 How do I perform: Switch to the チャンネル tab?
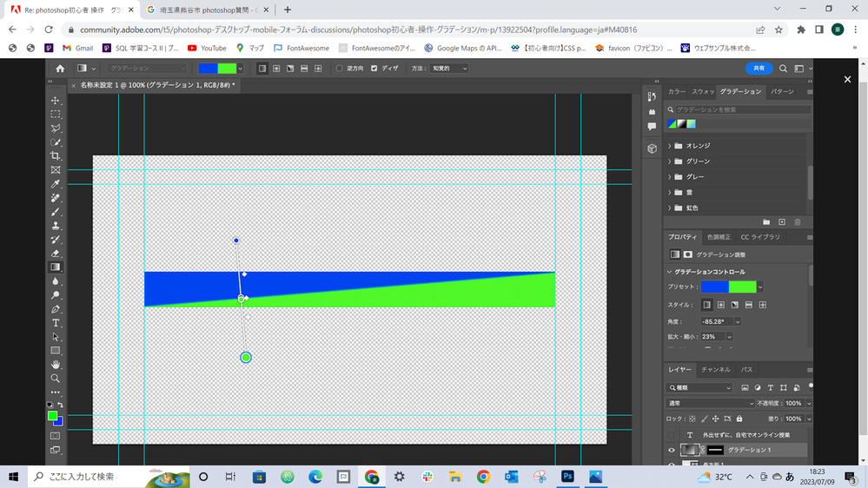pos(716,370)
